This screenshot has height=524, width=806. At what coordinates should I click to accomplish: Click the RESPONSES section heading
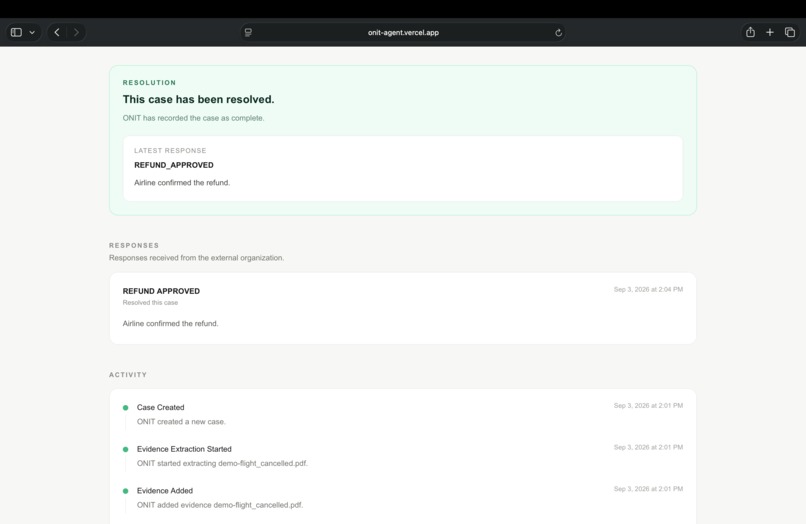134,245
